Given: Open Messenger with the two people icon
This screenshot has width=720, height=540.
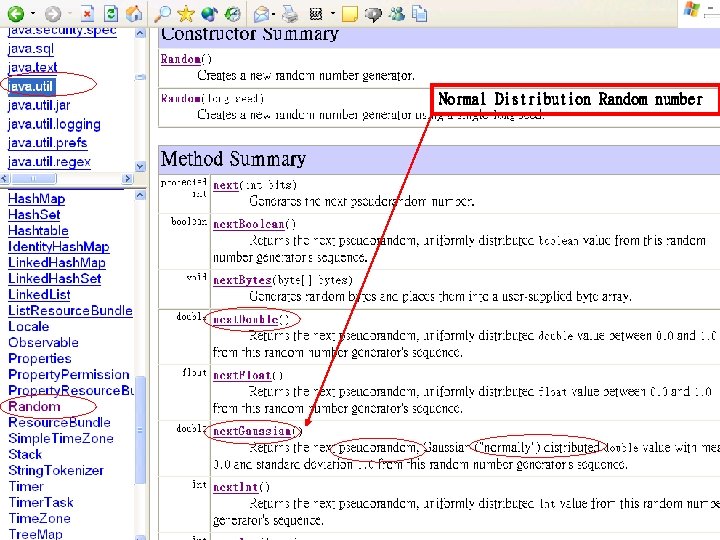Looking at the screenshot, I should pos(397,14).
